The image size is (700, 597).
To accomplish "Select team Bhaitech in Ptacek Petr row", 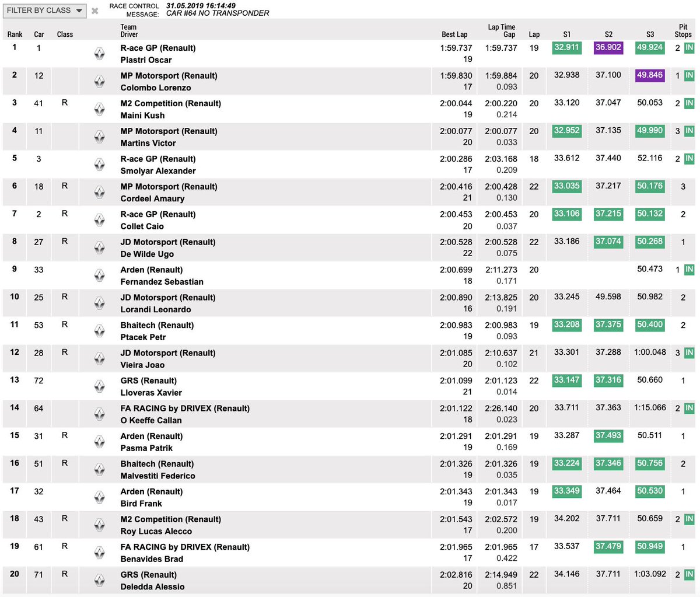I will point(157,326).
